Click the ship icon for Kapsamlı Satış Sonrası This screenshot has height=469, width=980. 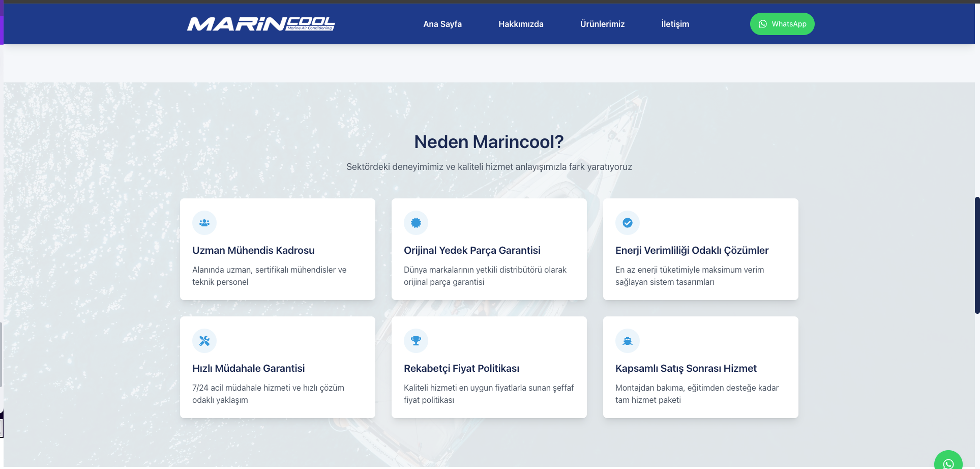click(628, 341)
